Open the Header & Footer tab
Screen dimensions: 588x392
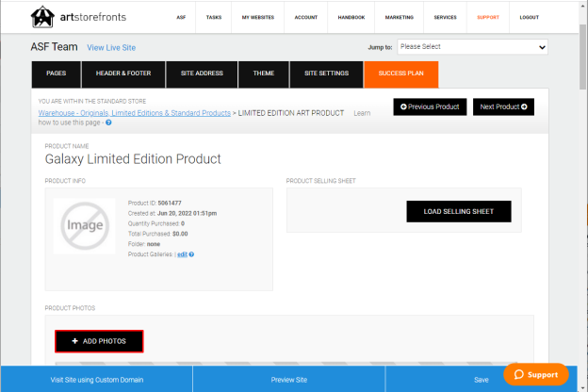point(123,74)
